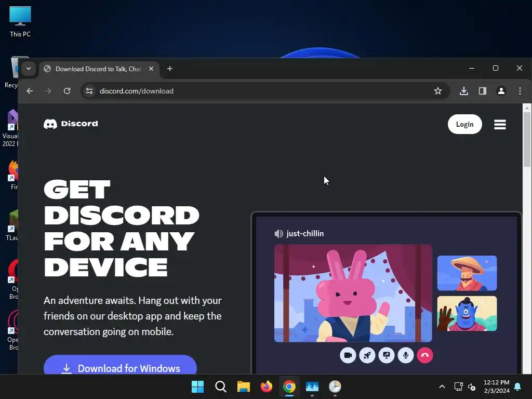The image size is (532, 399).
Task: Click the 12:12 PM clock in taskbar
Action: pyautogui.click(x=496, y=387)
